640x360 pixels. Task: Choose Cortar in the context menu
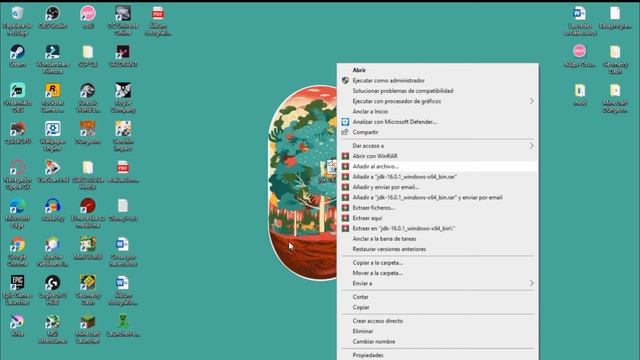[438, 297]
